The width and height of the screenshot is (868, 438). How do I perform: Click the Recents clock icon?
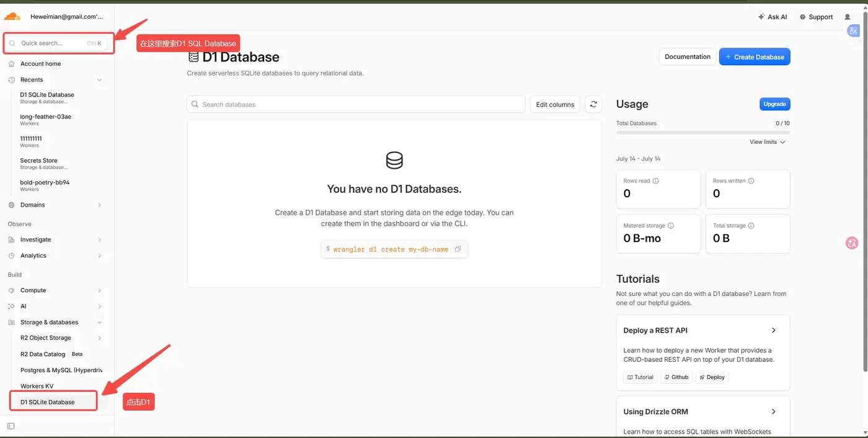(12, 80)
